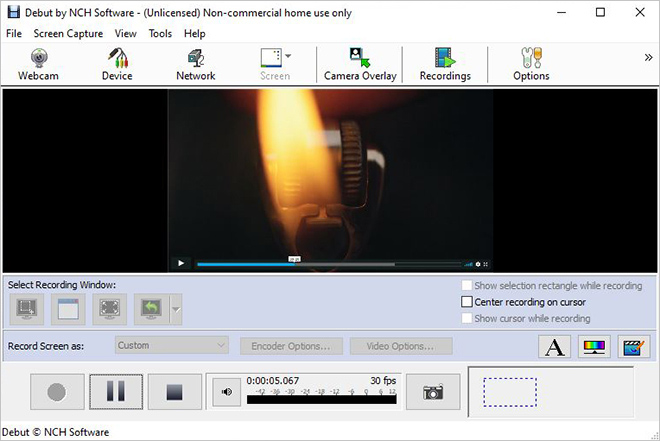
Task: Click the preview player fullscreen icon
Action: pyautogui.click(x=485, y=264)
